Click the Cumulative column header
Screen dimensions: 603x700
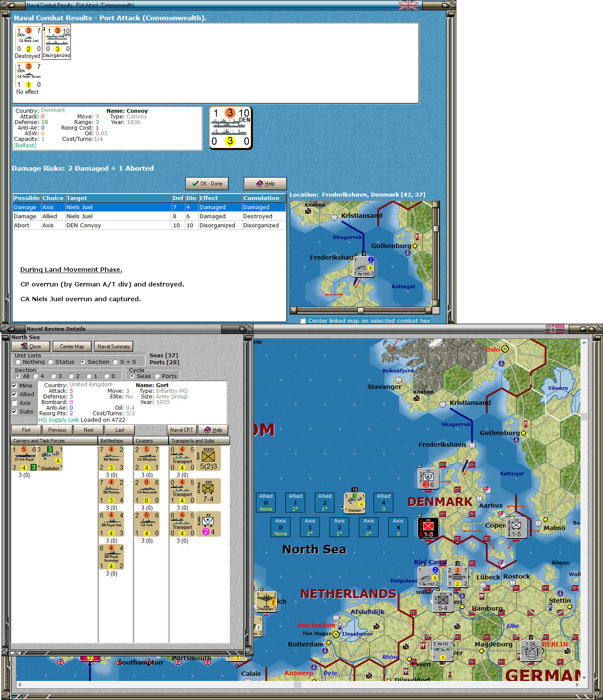(264, 198)
